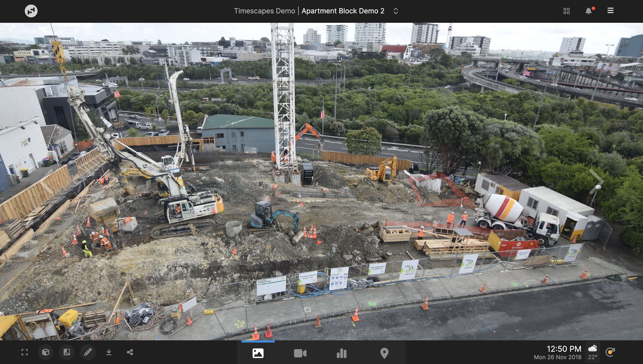This screenshot has height=364, width=643.
Task: Click the Timescapes Demo link
Action: point(264,11)
